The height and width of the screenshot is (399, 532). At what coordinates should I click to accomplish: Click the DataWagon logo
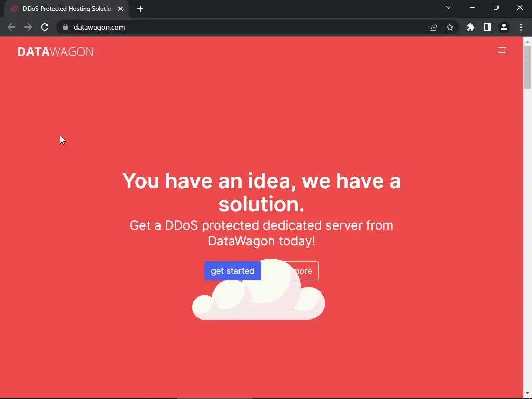[56, 51]
